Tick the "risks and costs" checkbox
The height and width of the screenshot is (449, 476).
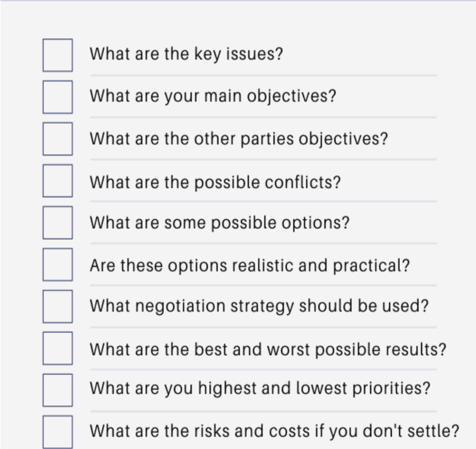pos(58,431)
